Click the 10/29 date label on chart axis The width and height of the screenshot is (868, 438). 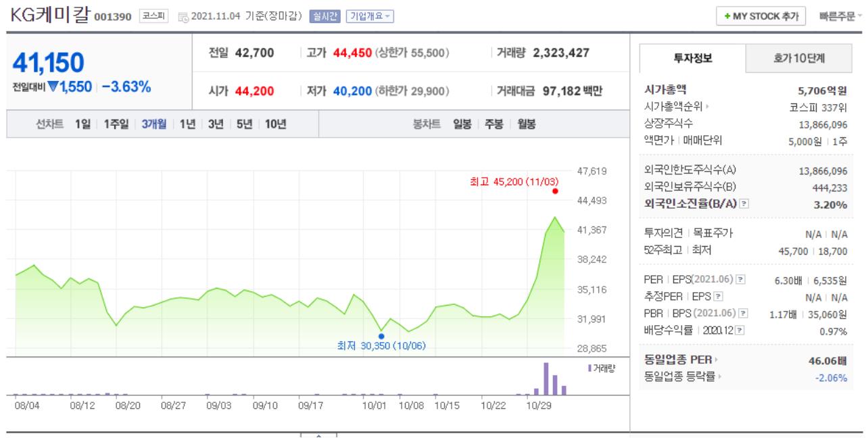pos(541,406)
